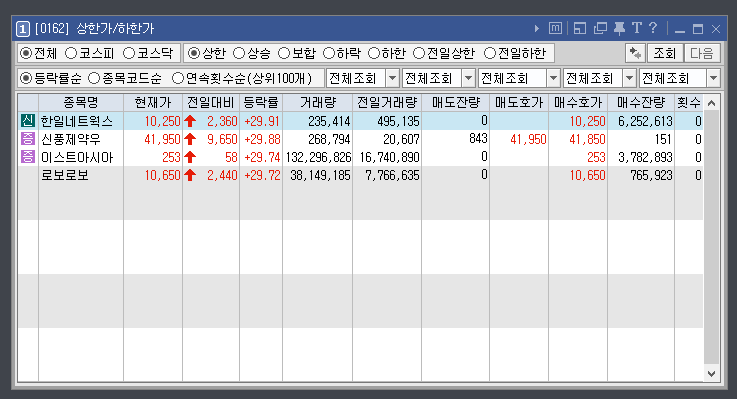Select the 등락률순 sort radio button
Screen dimensions: 737x399
25,78
